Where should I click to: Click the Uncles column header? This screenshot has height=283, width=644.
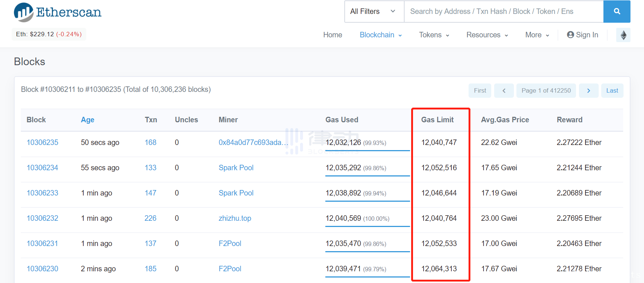pos(186,120)
